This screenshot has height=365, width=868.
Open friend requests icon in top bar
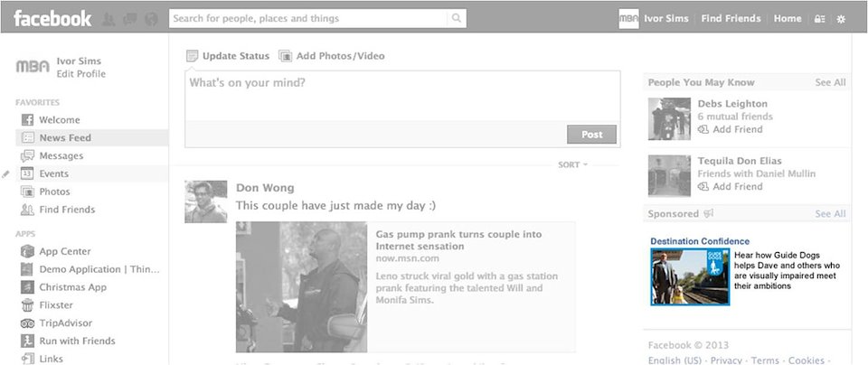(x=109, y=18)
